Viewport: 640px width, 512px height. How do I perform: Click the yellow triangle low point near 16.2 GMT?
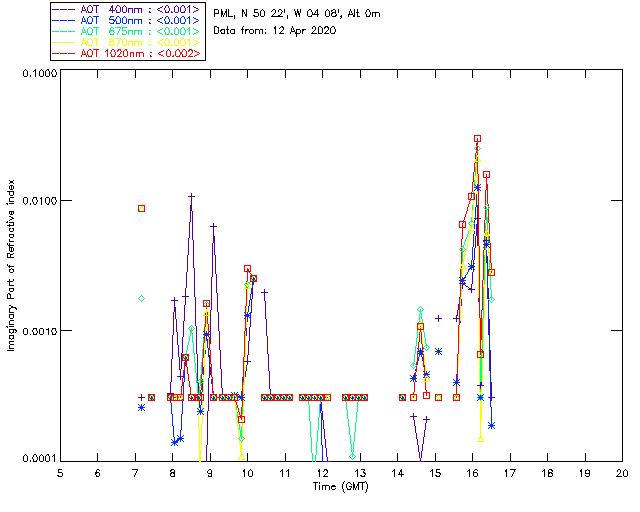(480, 439)
